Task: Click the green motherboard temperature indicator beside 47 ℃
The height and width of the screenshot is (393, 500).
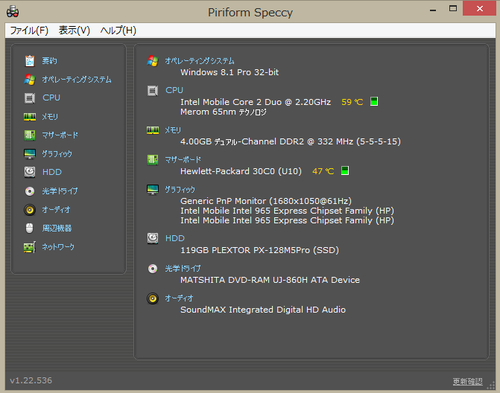Action: click(x=345, y=171)
